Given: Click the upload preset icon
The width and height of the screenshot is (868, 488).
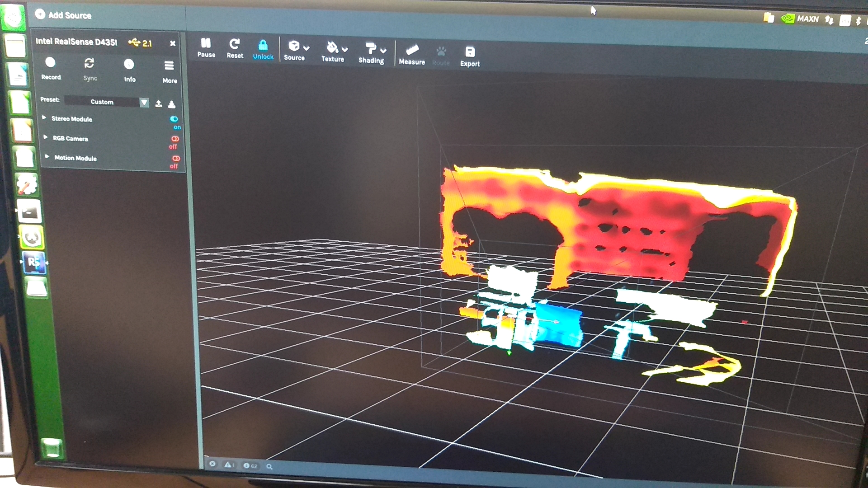Looking at the screenshot, I should 159,104.
